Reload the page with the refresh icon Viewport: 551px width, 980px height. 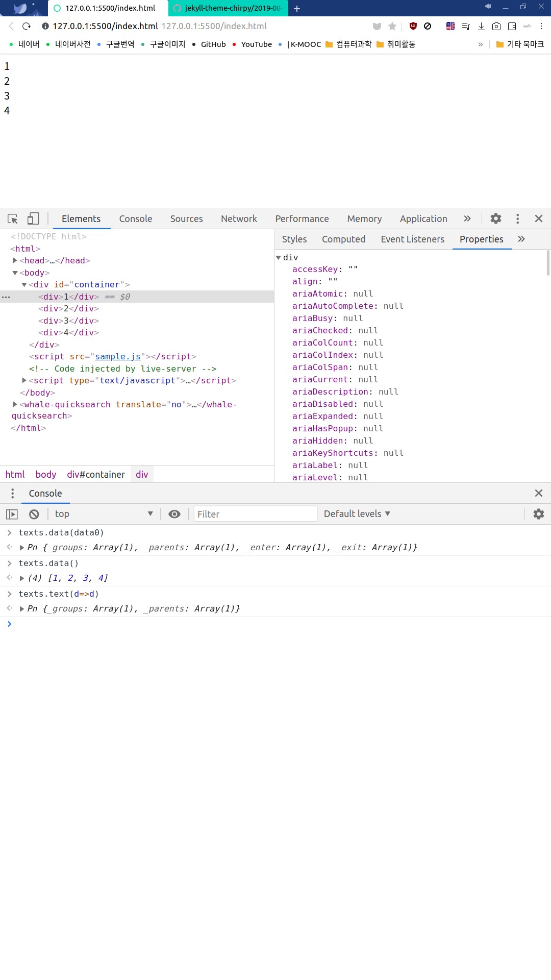click(x=27, y=26)
